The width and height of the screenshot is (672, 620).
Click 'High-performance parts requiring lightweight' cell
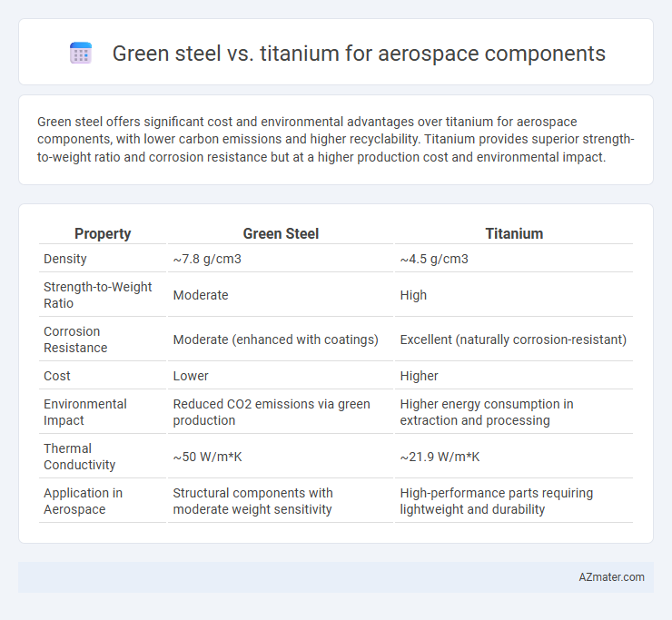(x=497, y=501)
